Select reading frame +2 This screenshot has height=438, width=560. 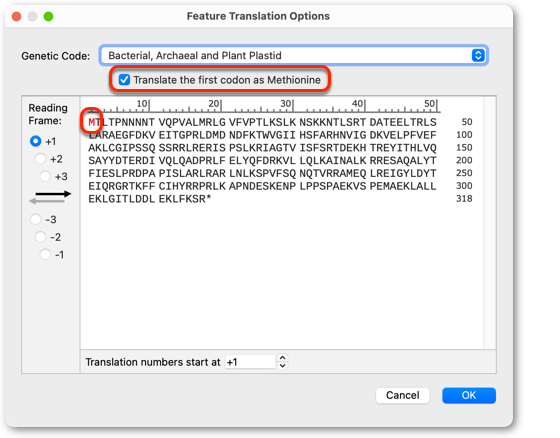point(40,159)
